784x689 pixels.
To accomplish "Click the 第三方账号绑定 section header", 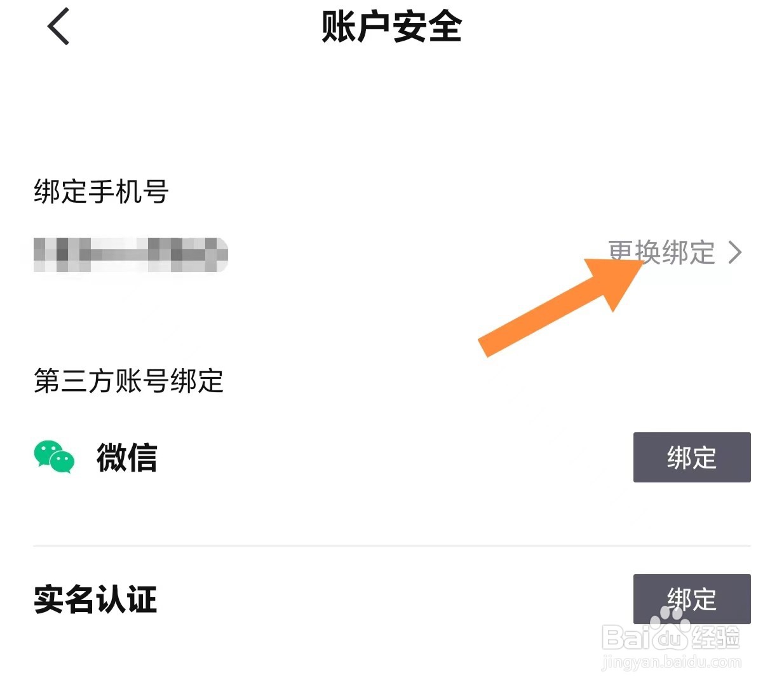I will pyautogui.click(x=128, y=381).
